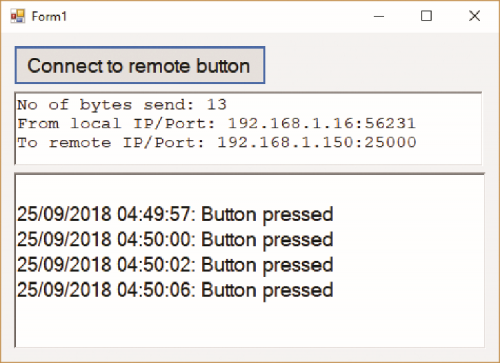
Task: Click the 'No of bytes send: 13' line
Action: [x=122, y=105]
